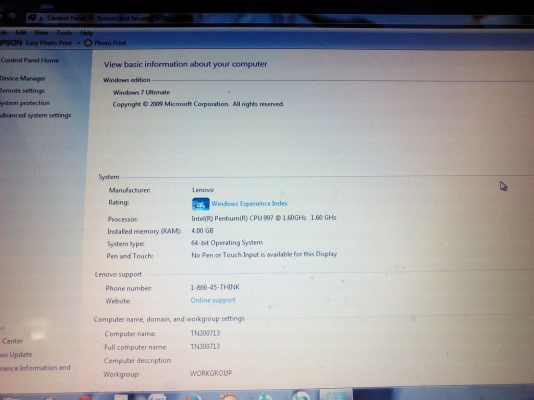Click the 64-bit Operating System value
Screen dimensions: 534x400
[x=227, y=243]
